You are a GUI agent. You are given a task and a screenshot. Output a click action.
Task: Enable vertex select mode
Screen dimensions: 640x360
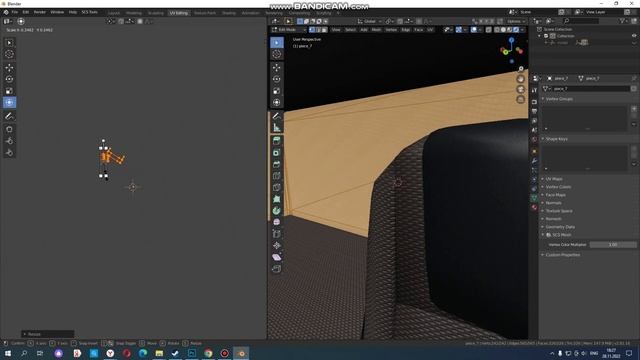[312, 30]
